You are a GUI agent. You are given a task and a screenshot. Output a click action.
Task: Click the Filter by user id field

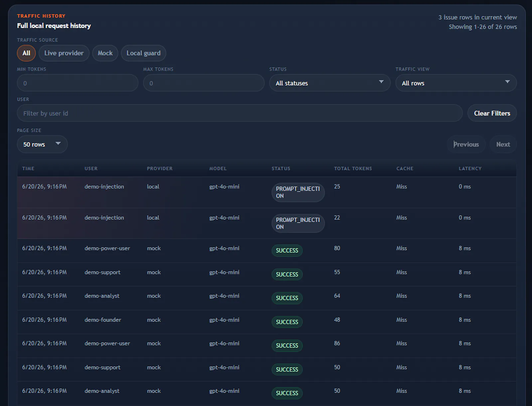(240, 113)
